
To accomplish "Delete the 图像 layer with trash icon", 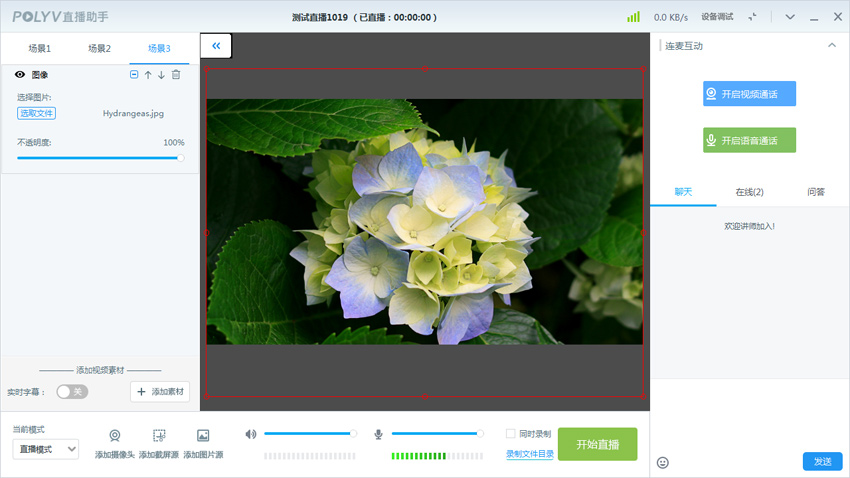I will [176, 75].
